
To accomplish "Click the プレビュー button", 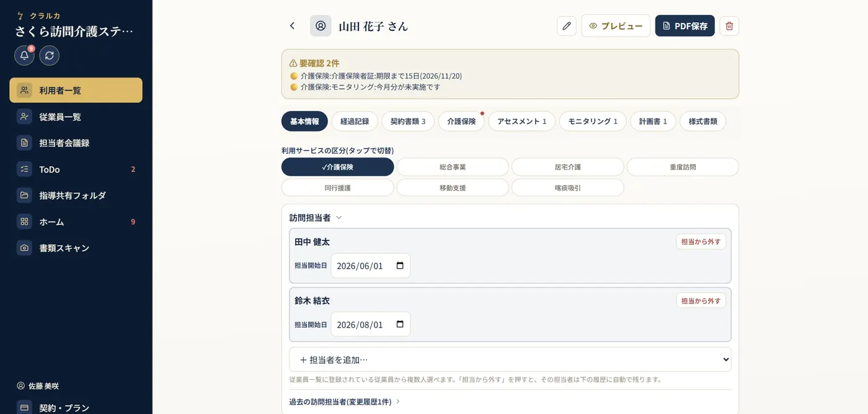I will coord(616,26).
